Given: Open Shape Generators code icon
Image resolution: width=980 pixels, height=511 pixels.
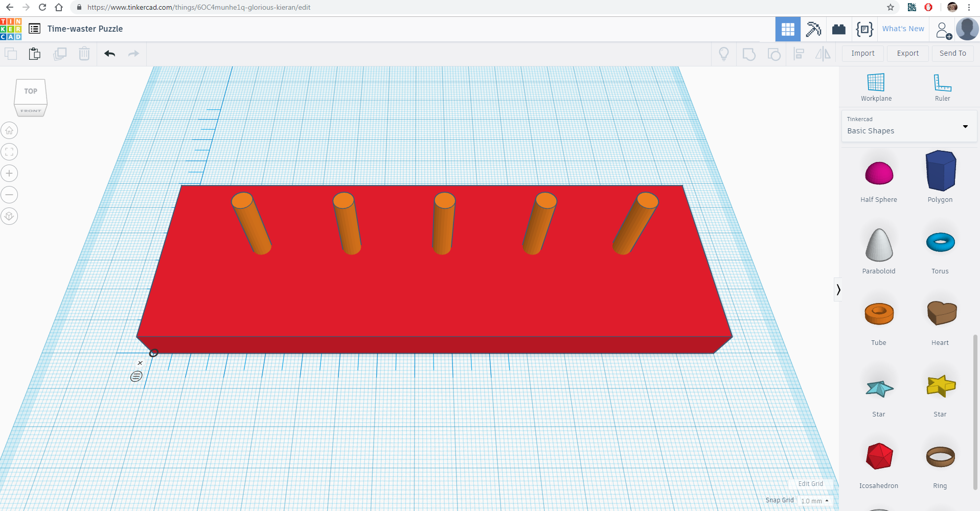Looking at the screenshot, I should [x=864, y=29].
